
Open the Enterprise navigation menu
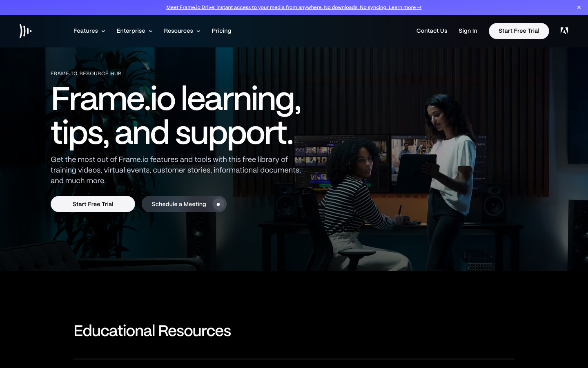(x=135, y=31)
